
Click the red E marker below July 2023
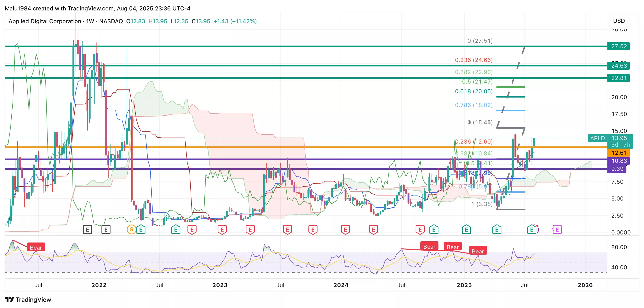pos(287,229)
